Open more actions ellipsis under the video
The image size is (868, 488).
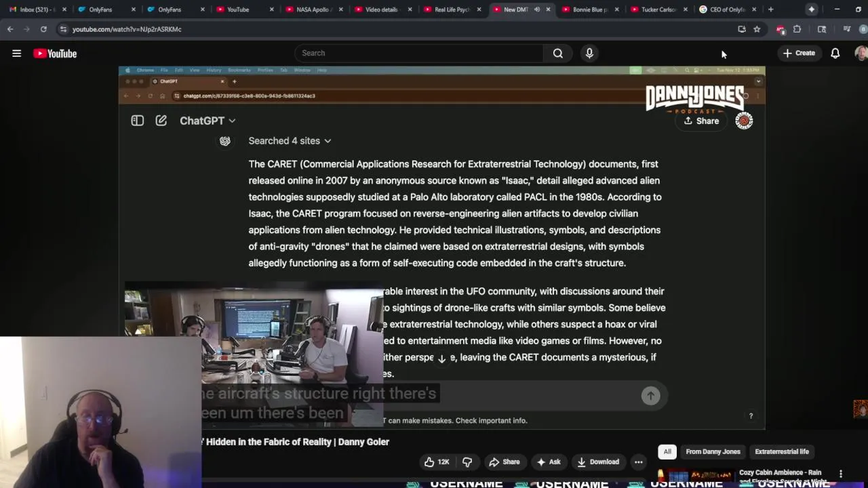[638, 462]
